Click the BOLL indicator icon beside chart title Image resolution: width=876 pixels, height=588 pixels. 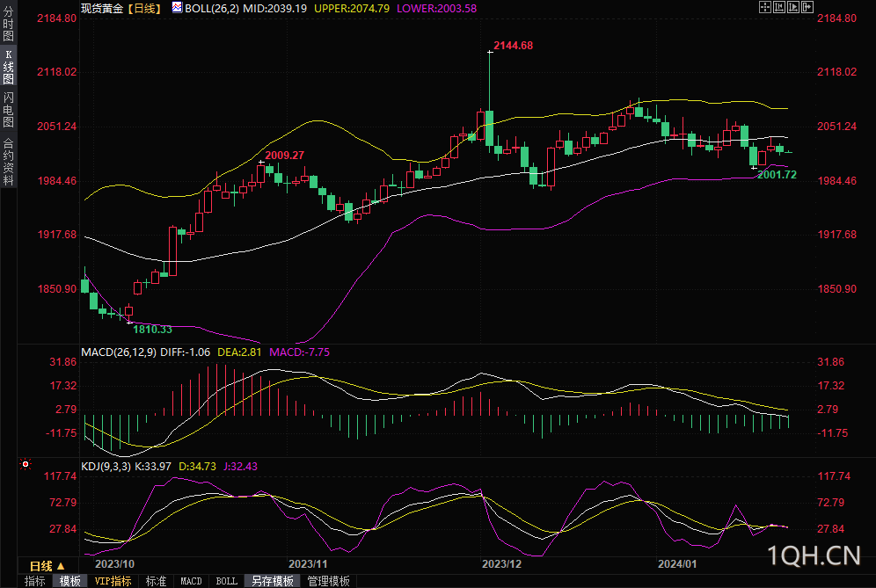pos(177,7)
